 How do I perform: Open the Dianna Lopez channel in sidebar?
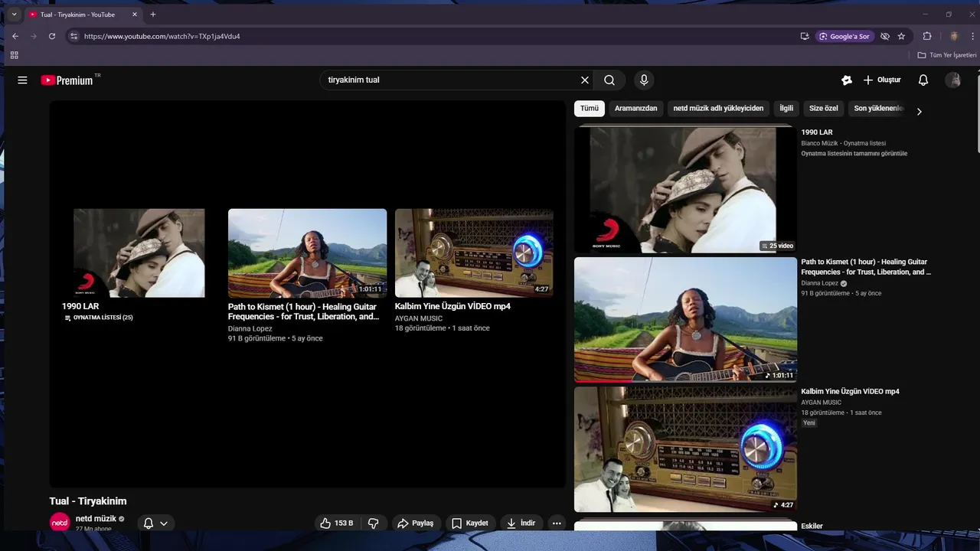820,283
